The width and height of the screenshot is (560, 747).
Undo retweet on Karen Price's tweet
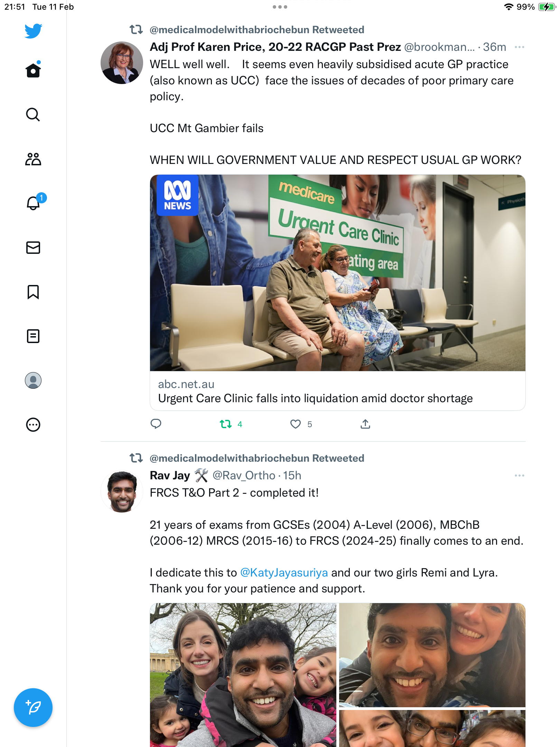click(x=226, y=424)
